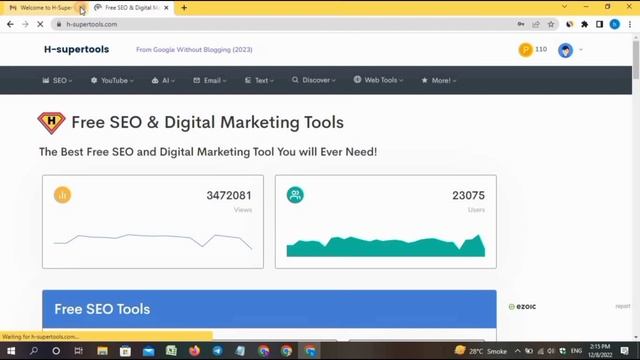Expand the YouTube menu
The image size is (640, 360).
click(112, 80)
